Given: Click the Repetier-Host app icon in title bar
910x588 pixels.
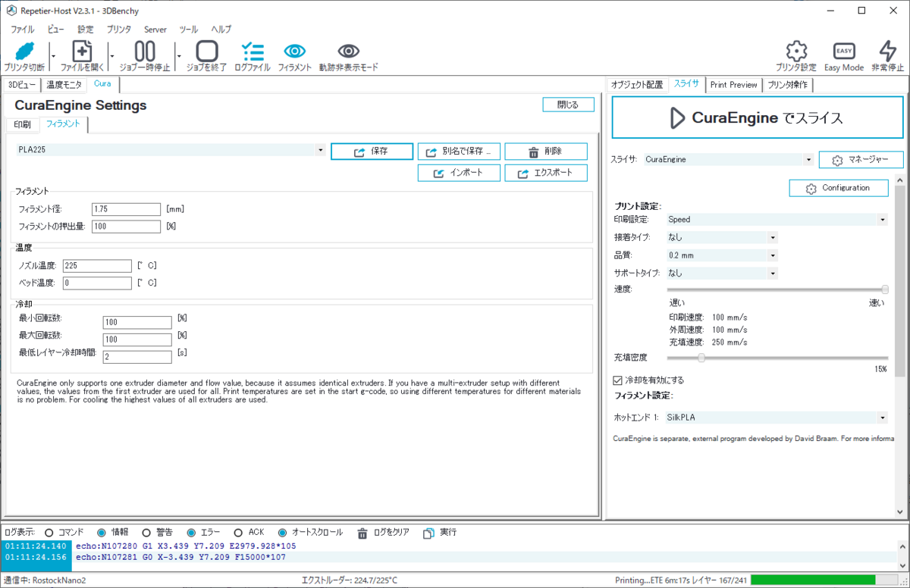Looking at the screenshot, I should point(11,11).
